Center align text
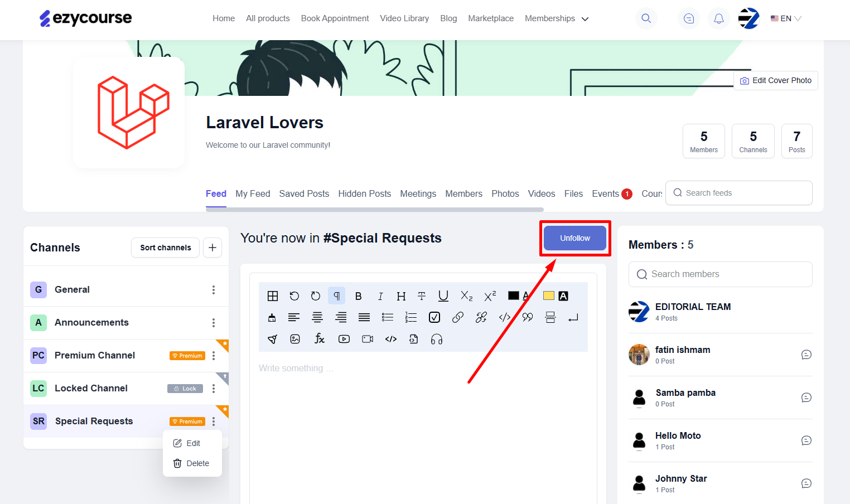 (x=317, y=317)
